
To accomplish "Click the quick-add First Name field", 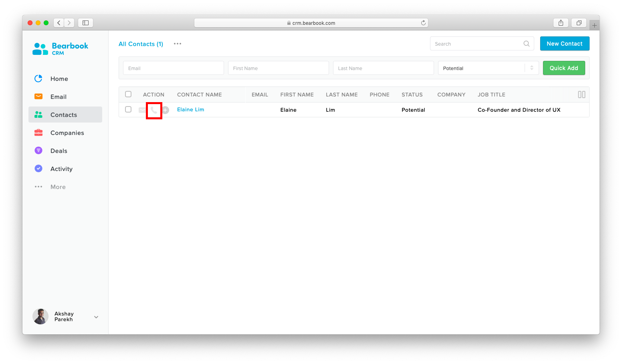I will (279, 68).
